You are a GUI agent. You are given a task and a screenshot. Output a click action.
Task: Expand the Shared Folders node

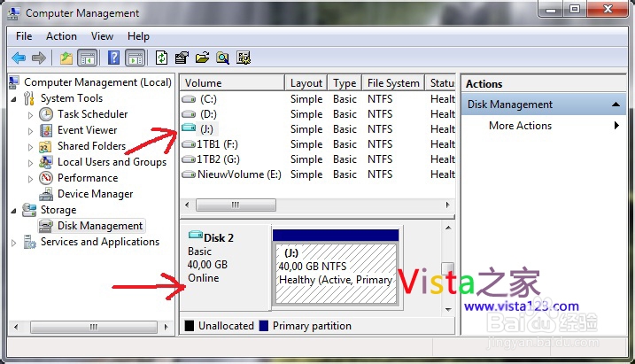[30, 147]
